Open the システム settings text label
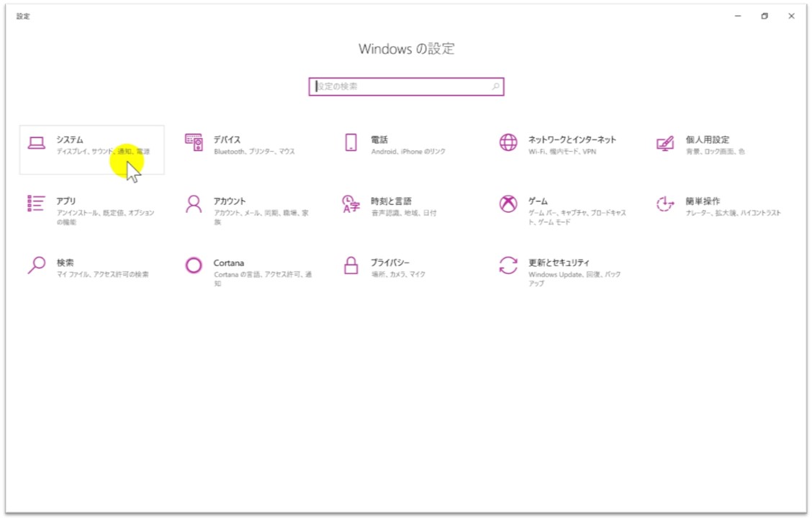The width and height of the screenshot is (812, 520). point(70,140)
